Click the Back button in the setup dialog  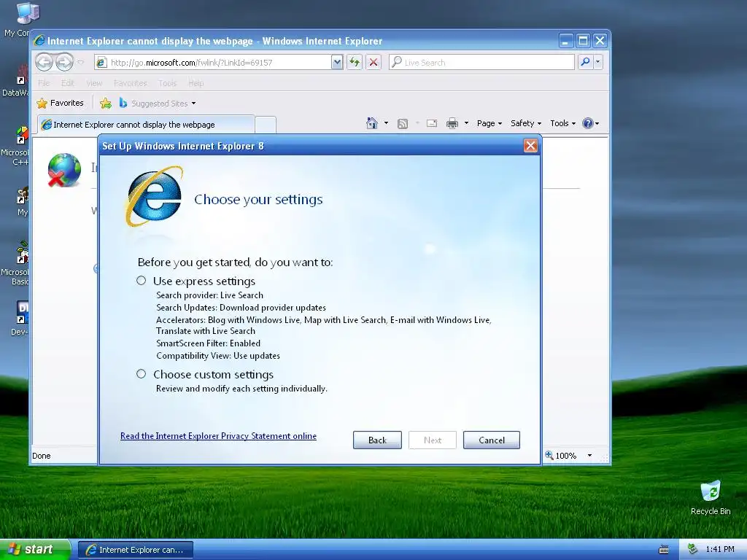click(x=377, y=440)
